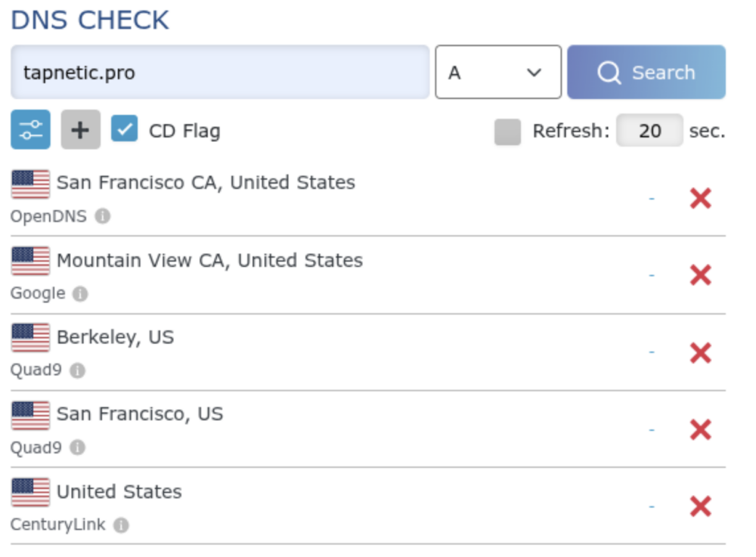Click red X for CenturyLink result
This screenshot has width=756, height=557.
[700, 506]
